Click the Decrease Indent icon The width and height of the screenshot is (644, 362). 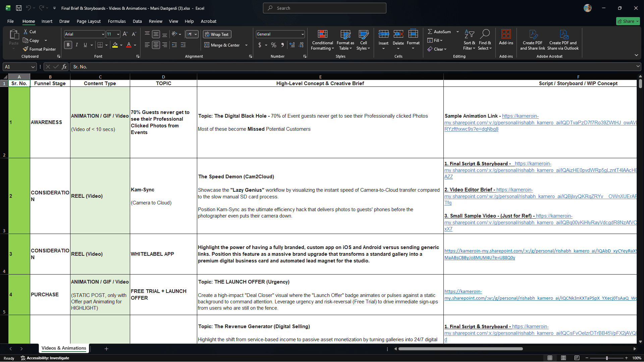click(174, 45)
